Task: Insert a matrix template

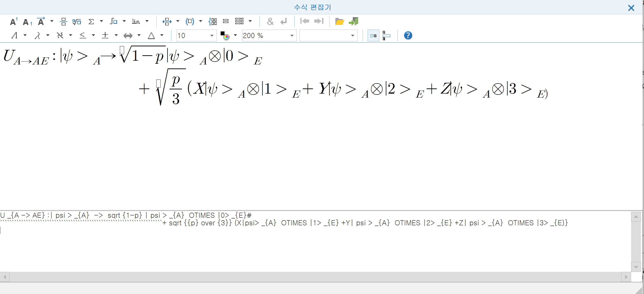Action: point(239,21)
